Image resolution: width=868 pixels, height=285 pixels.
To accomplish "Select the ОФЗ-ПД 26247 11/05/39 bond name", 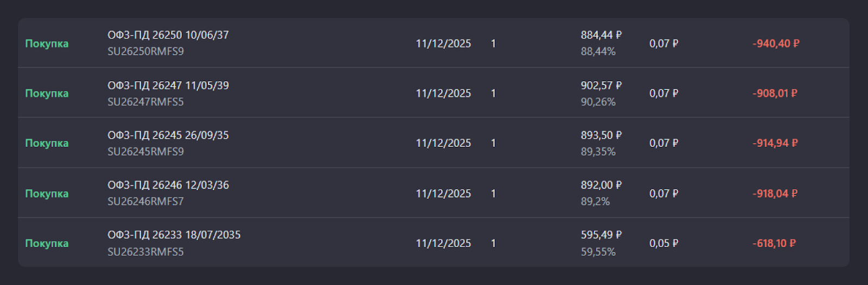I will (x=168, y=86).
